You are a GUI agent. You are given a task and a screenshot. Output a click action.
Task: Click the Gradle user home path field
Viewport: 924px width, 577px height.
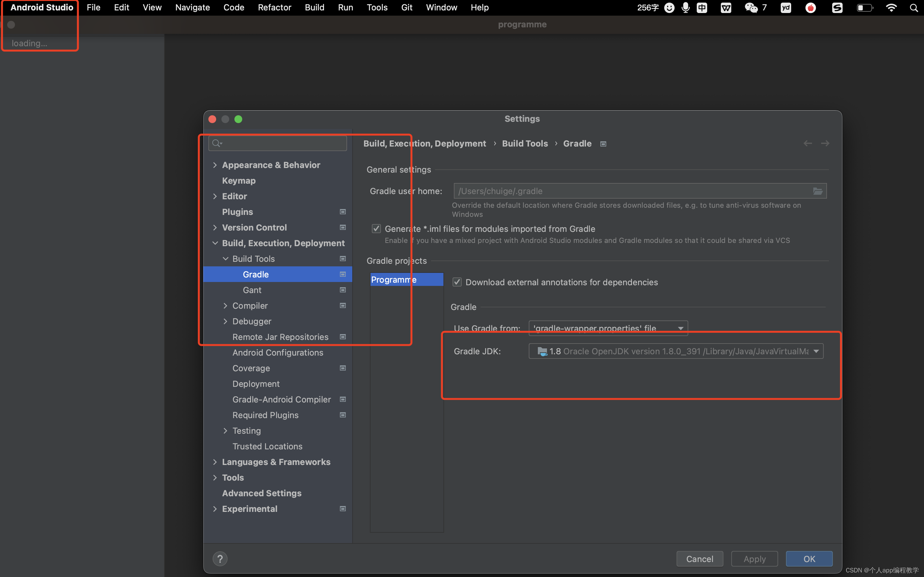pos(640,191)
